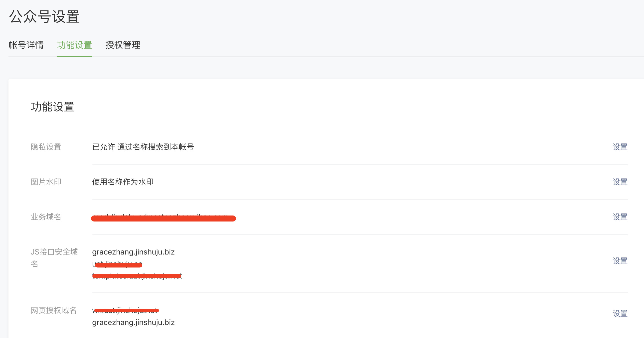
Task: Click gracezhang.jinshuju.biz under JS接口安全域名
Action: pos(133,252)
